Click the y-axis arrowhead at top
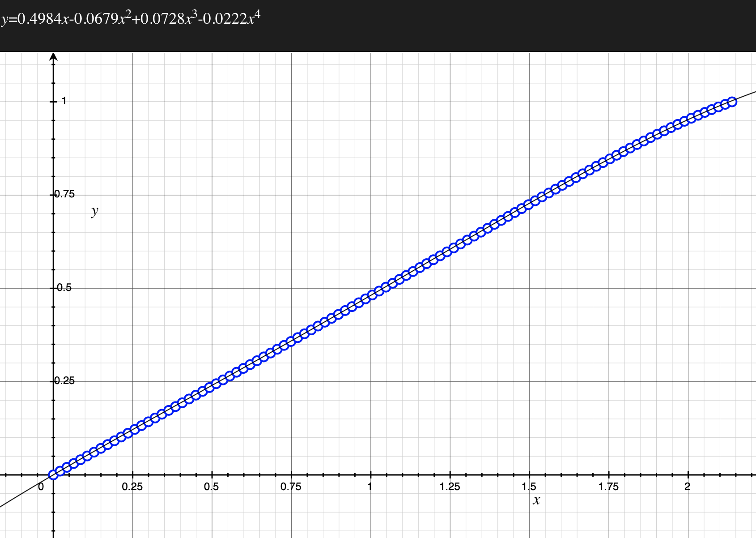756x538 pixels. click(x=53, y=56)
